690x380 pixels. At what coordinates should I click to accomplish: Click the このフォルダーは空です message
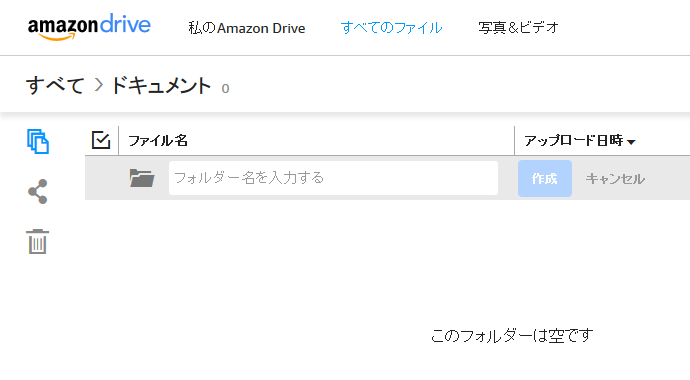pos(512,336)
